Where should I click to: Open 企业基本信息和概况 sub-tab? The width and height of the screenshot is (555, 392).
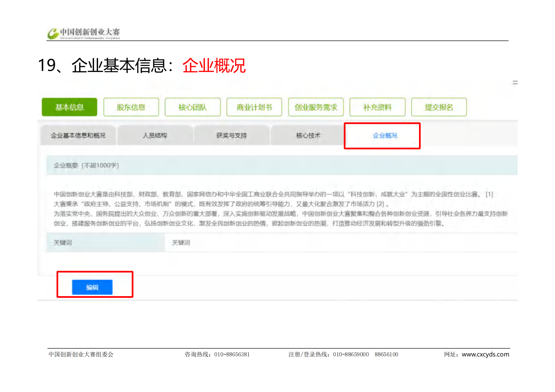(78, 135)
